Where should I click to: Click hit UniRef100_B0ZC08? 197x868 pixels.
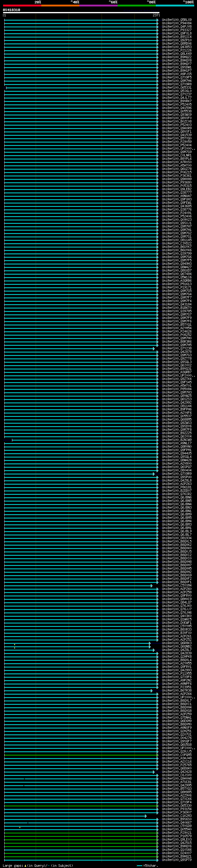click(176, 121)
